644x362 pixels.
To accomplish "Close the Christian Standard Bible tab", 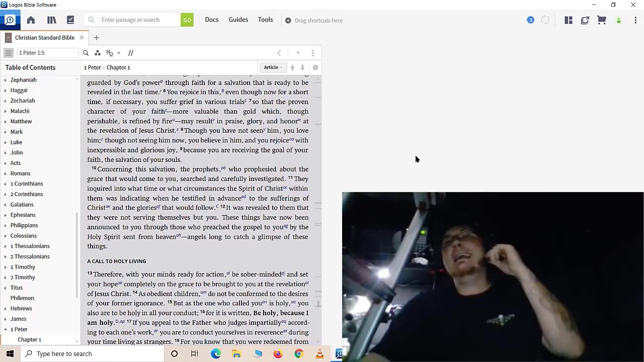I will pyautogui.click(x=82, y=38).
